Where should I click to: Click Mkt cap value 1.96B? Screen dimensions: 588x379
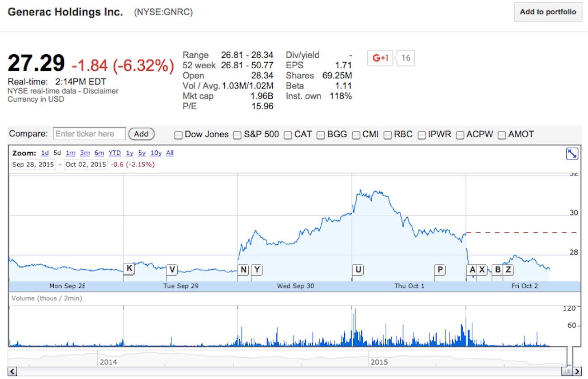262,96
